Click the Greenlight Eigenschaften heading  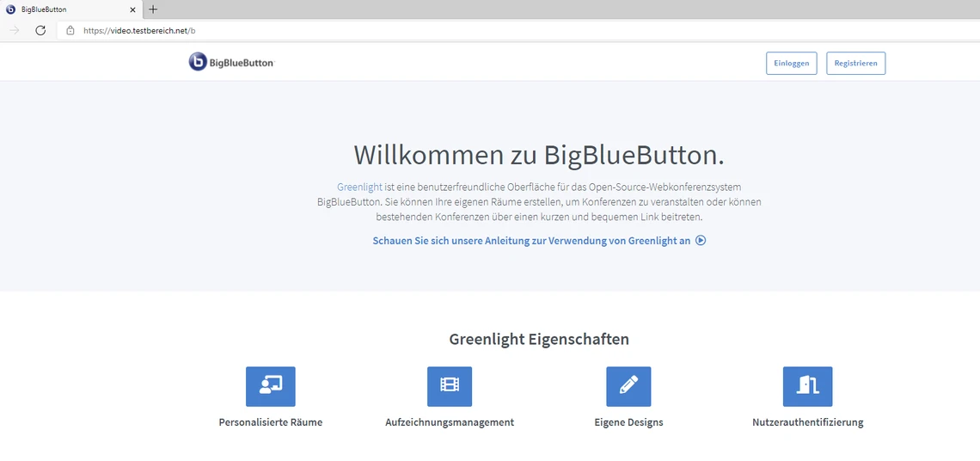(539, 339)
